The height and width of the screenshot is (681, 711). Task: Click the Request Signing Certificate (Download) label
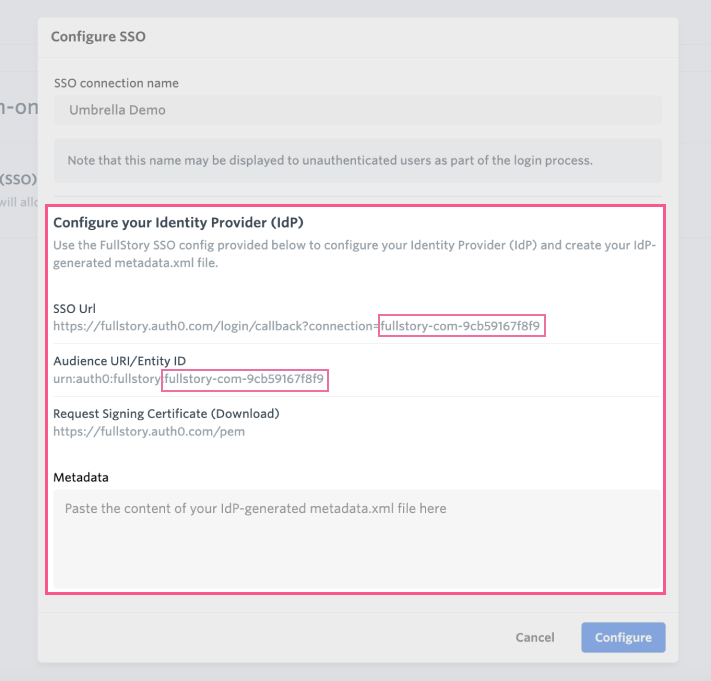(x=166, y=413)
